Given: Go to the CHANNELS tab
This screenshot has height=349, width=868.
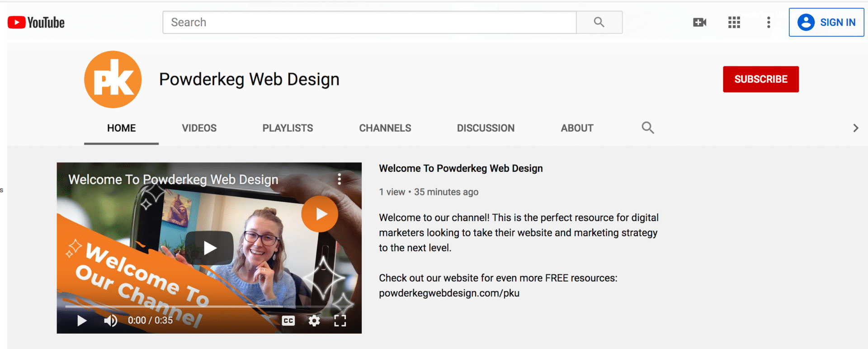Looking at the screenshot, I should click(385, 128).
